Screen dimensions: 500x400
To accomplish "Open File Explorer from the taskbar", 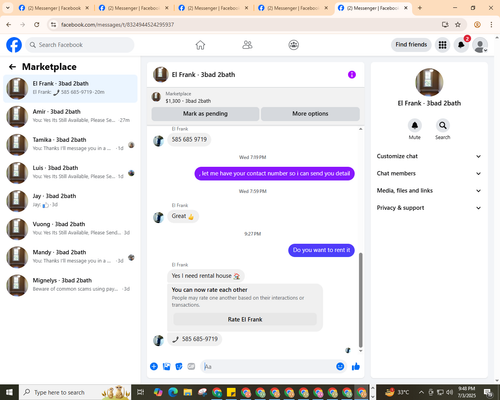I will coord(188,392).
